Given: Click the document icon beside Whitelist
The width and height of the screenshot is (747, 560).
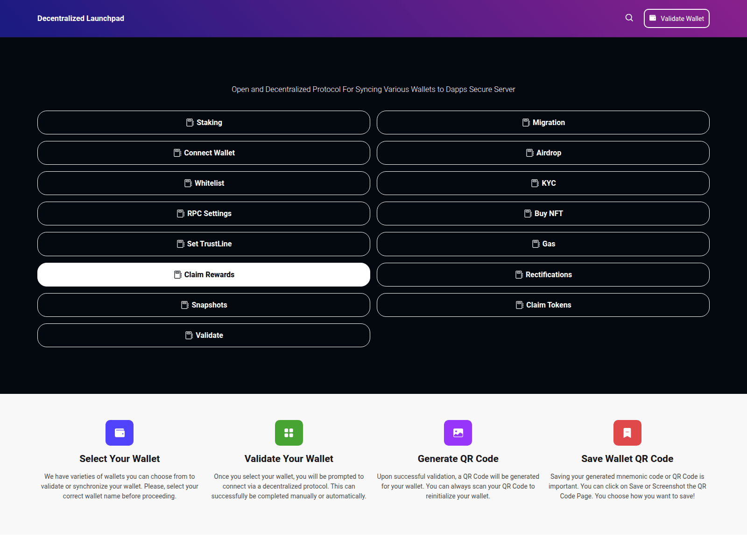Looking at the screenshot, I should click(x=188, y=183).
